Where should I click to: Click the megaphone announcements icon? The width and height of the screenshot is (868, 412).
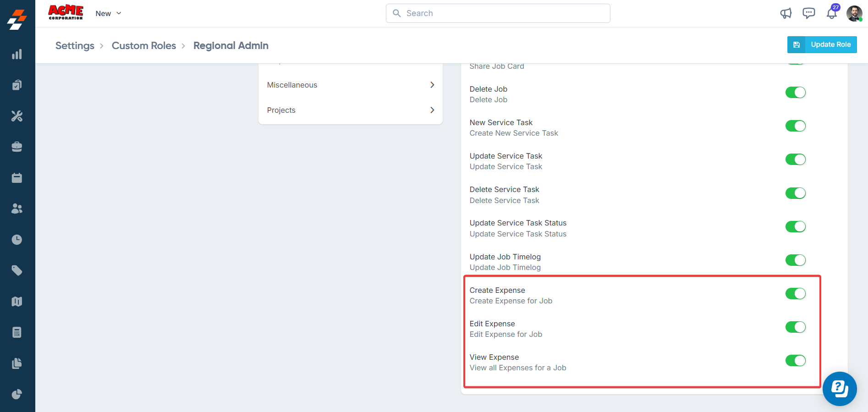point(786,13)
